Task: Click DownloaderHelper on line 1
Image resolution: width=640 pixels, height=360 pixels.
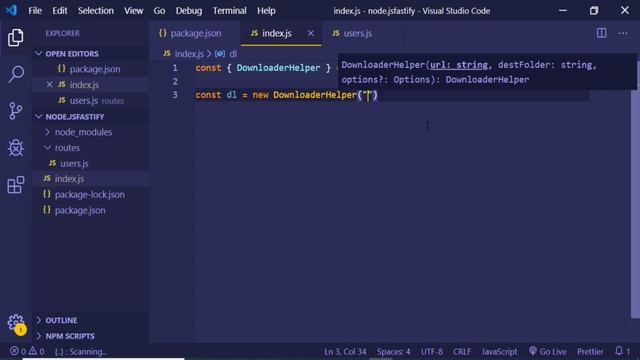Action: click(x=278, y=68)
